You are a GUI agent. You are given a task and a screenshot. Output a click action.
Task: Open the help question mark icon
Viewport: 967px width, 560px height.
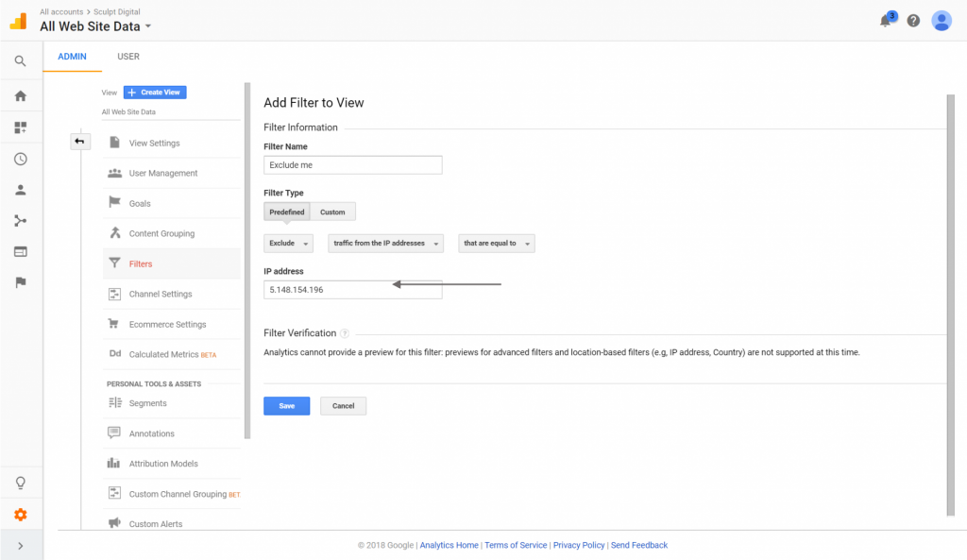pos(913,21)
